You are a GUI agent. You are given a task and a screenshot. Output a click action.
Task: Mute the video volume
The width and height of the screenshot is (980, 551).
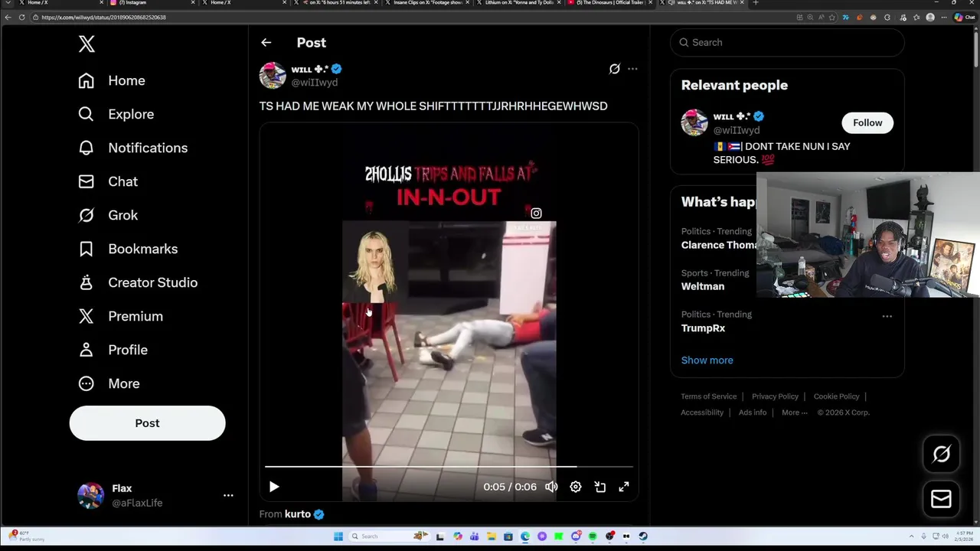[551, 487]
